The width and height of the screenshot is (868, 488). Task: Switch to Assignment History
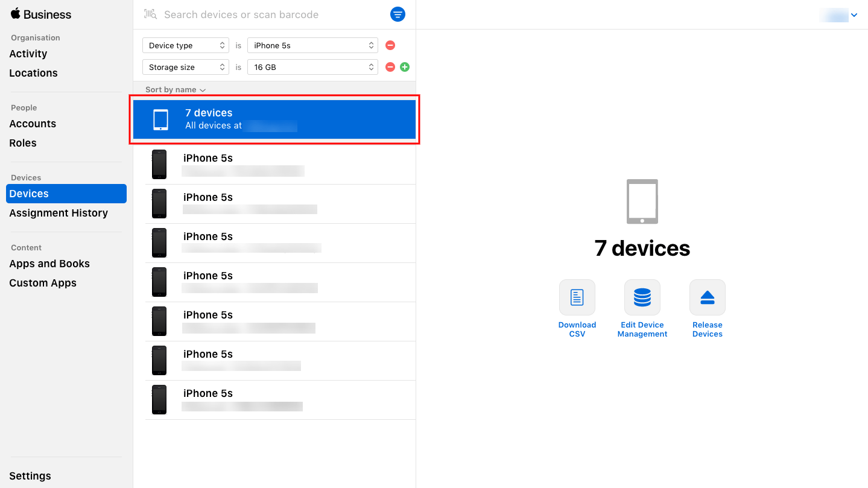click(x=58, y=212)
